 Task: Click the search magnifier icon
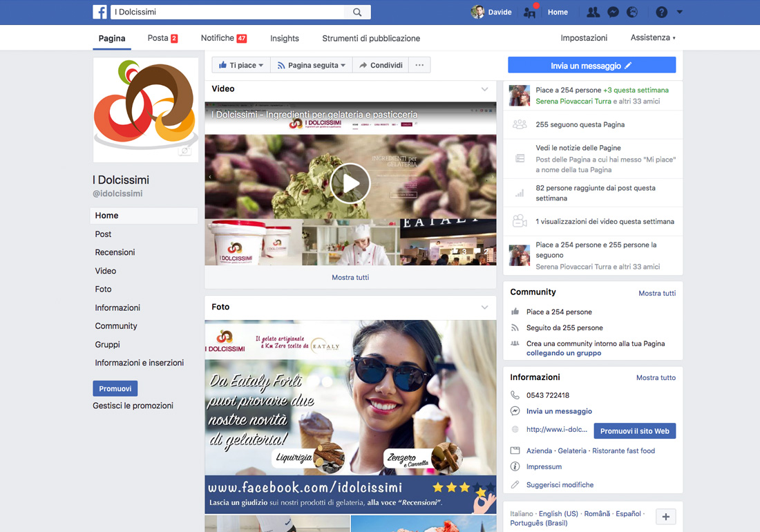click(x=357, y=12)
